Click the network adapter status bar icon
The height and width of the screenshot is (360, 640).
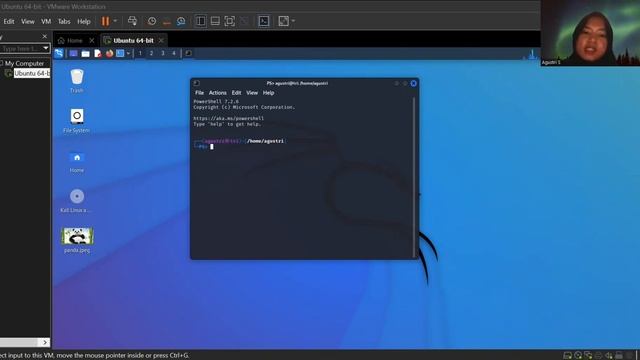[x=588, y=356]
